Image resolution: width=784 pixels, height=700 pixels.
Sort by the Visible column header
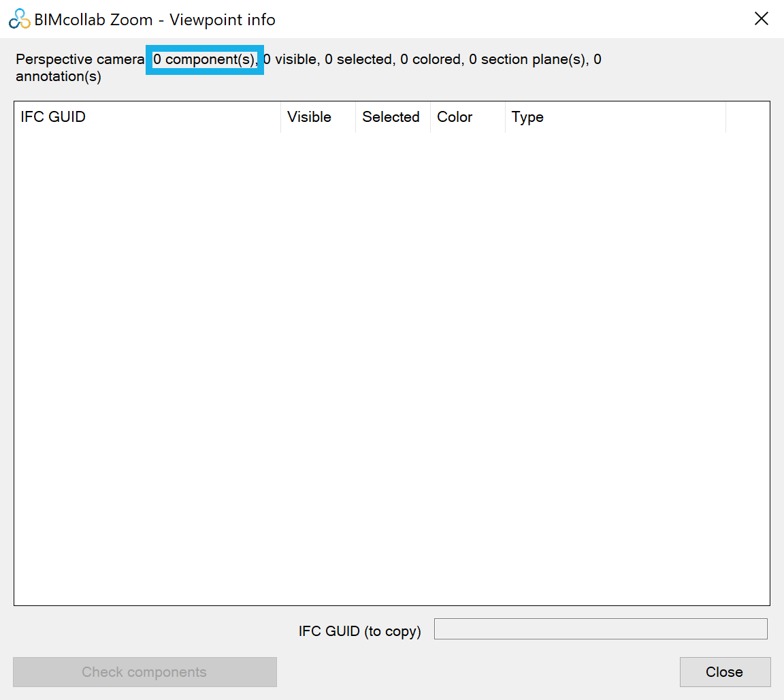pyautogui.click(x=318, y=117)
